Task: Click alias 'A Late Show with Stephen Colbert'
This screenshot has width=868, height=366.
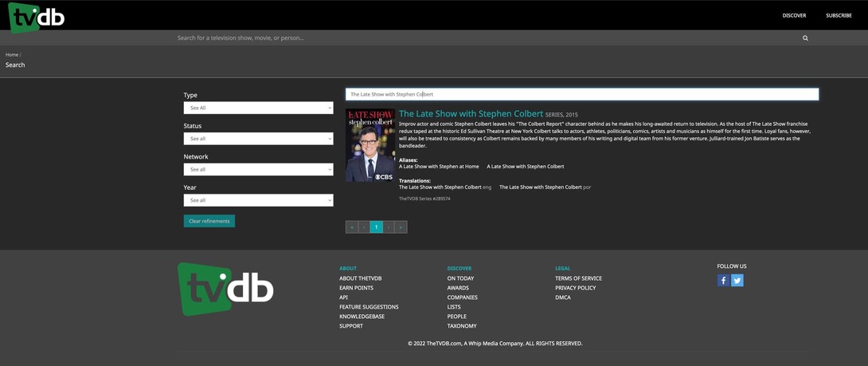Action: click(x=526, y=167)
